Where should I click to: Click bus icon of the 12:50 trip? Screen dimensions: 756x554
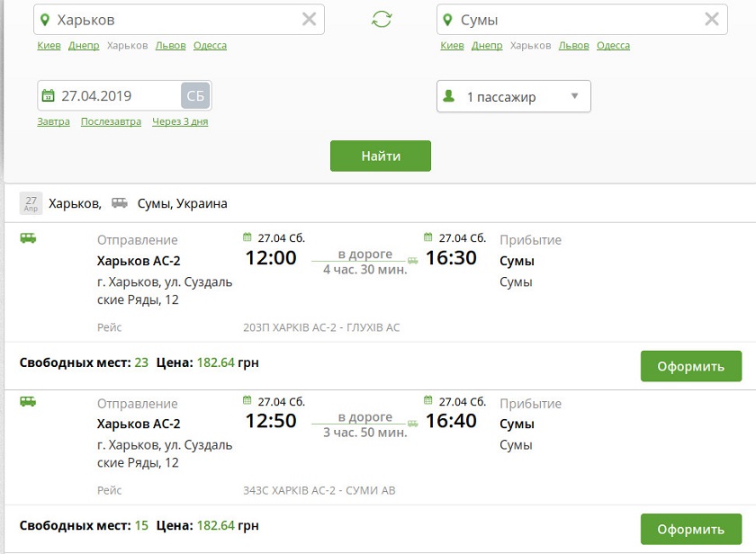28,402
